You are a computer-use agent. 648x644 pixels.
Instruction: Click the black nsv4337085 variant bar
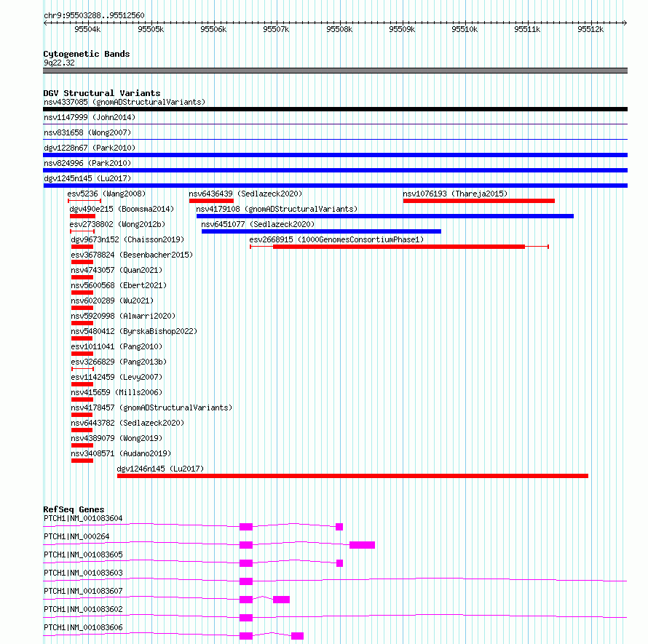tap(335, 109)
